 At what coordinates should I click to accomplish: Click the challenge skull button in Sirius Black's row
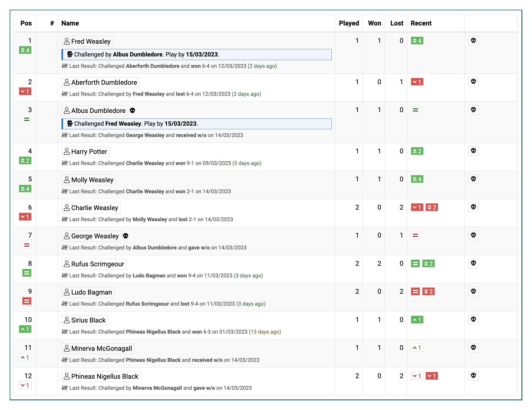(x=473, y=320)
